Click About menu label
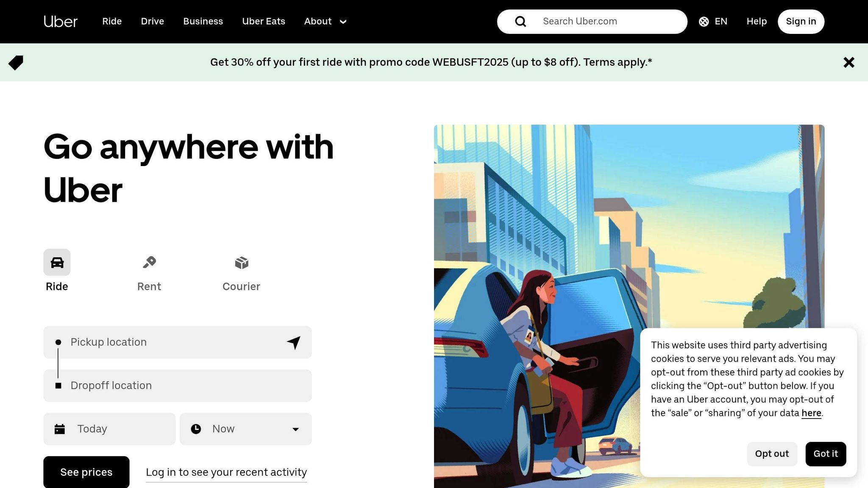The height and width of the screenshot is (488, 868). pos(318,22)
